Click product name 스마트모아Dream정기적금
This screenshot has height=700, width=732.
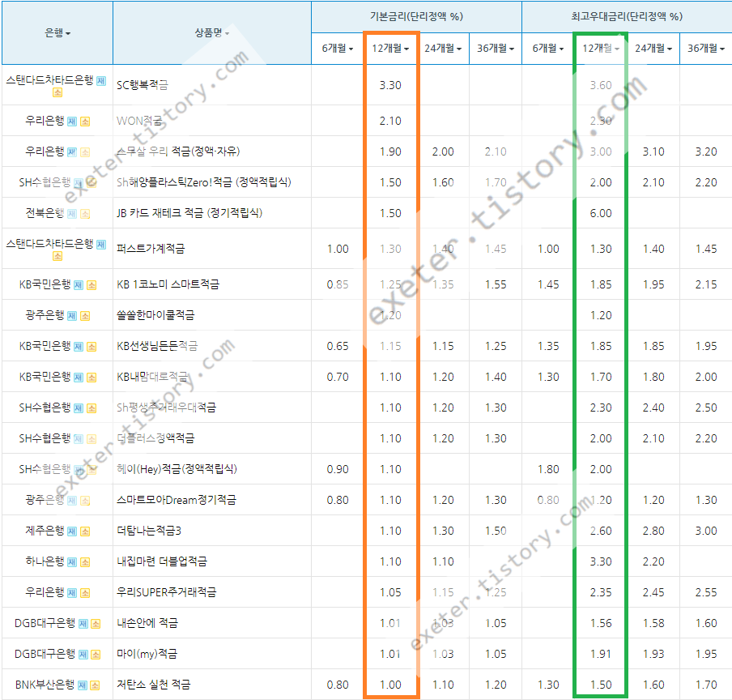click(x=177, y=500)
